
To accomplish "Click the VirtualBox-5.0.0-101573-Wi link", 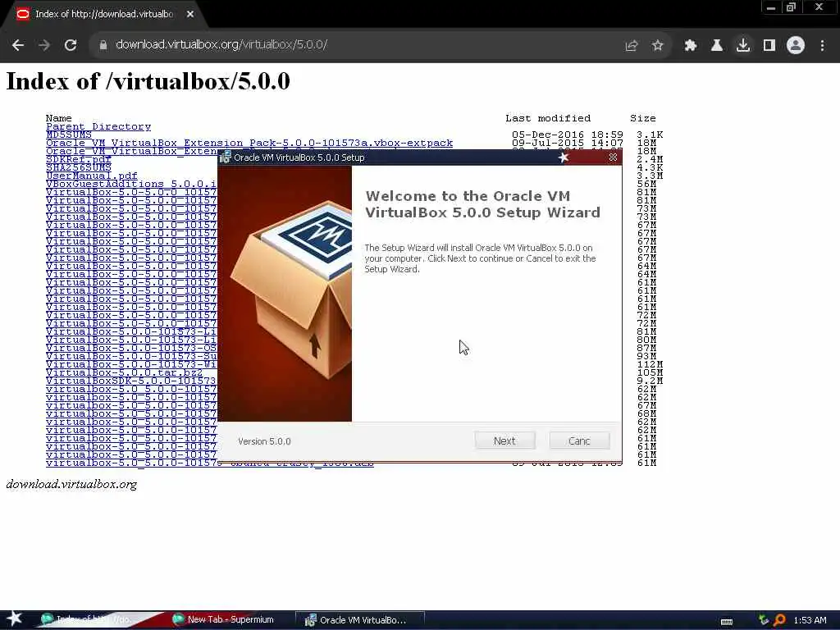I will [131, 364].
